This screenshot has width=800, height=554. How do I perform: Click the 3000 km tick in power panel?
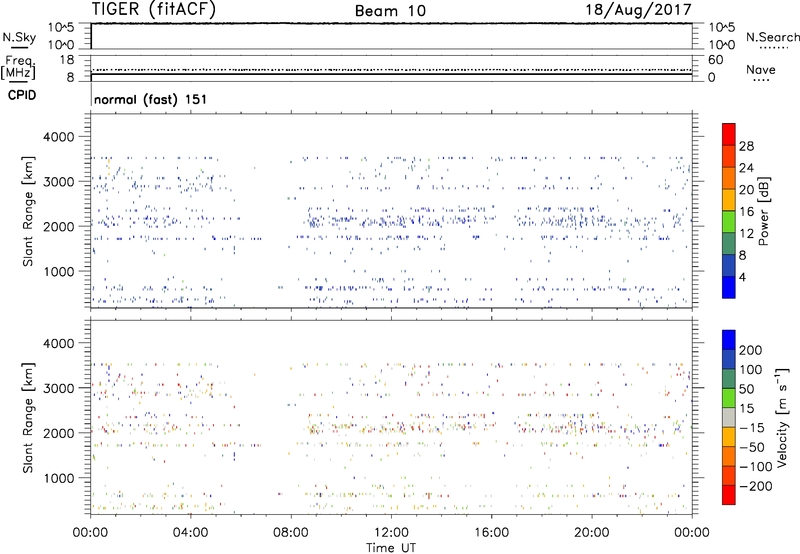(59, 182)
